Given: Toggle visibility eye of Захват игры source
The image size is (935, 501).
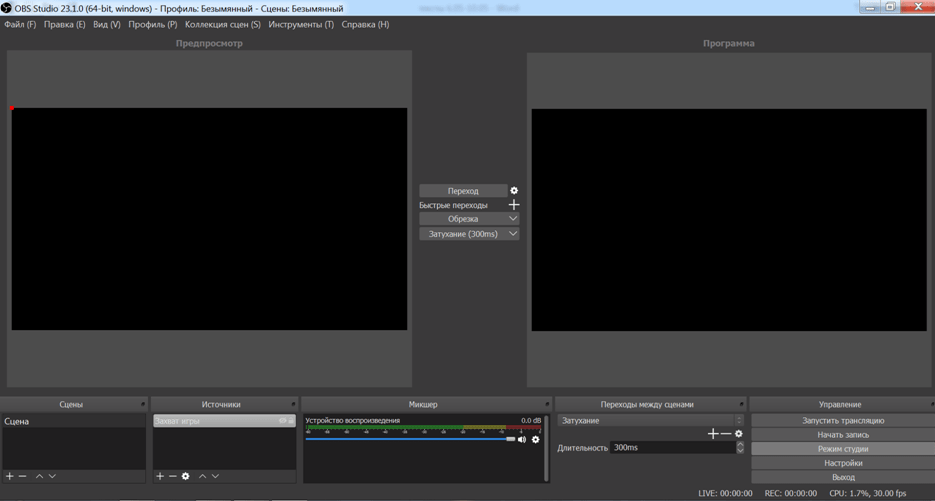Looking at the screenshot, I should pyautogui.click(x=282, y=421).
